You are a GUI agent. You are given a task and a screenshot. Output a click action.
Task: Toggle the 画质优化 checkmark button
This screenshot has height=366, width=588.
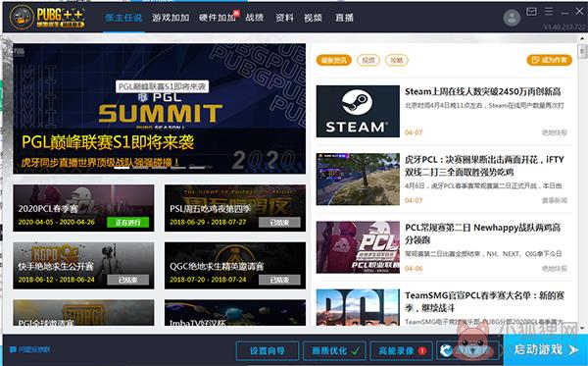point(335,351)
